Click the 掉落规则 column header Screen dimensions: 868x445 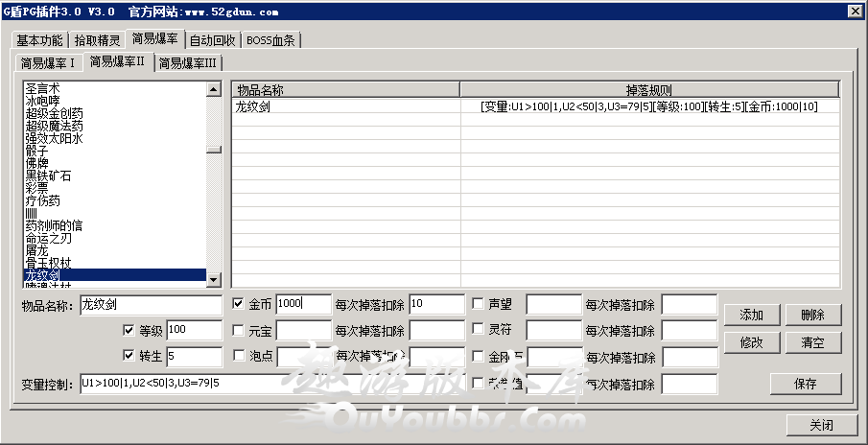coord(649,89)
